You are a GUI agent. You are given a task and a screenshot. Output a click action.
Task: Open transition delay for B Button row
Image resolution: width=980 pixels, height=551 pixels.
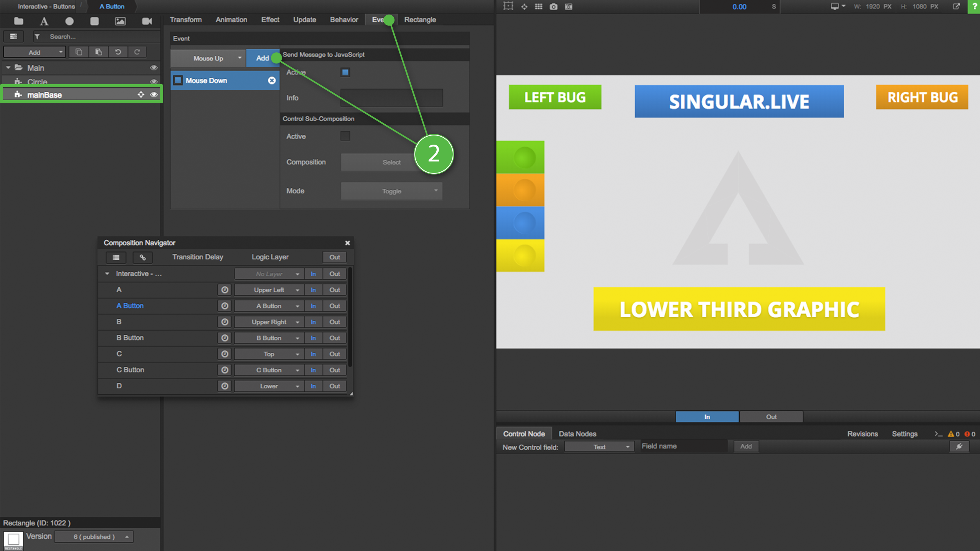[225, 338]
